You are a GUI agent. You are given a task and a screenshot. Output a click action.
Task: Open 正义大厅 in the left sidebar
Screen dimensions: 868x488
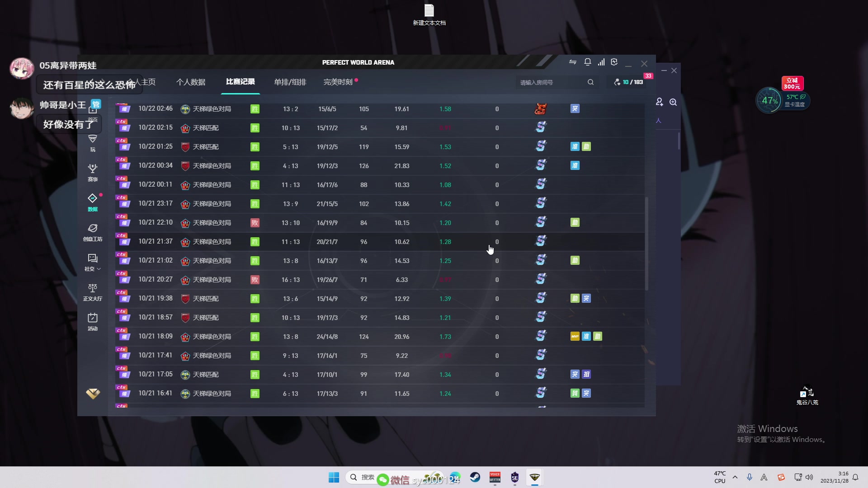click(x=93, y=292)
